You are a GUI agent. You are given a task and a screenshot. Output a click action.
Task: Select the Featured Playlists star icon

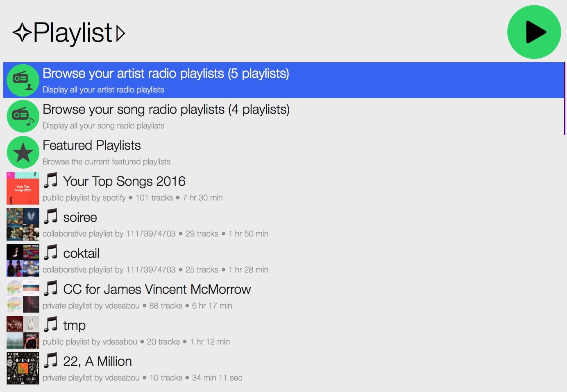tap(23, 152)
